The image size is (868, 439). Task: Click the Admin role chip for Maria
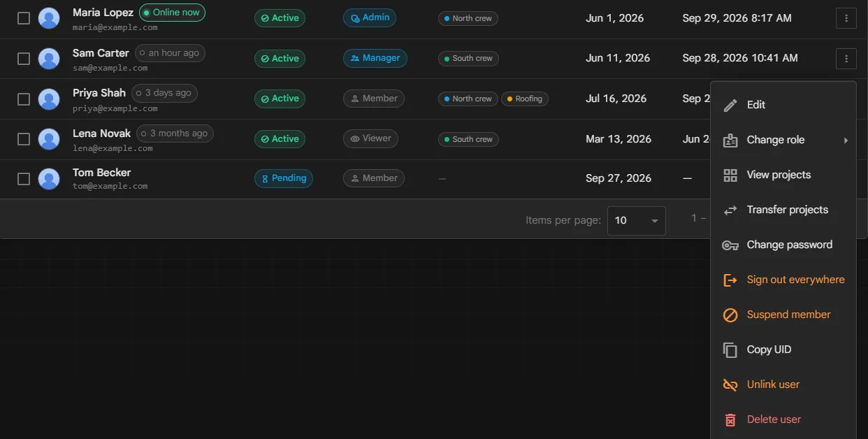coord(370,18)
